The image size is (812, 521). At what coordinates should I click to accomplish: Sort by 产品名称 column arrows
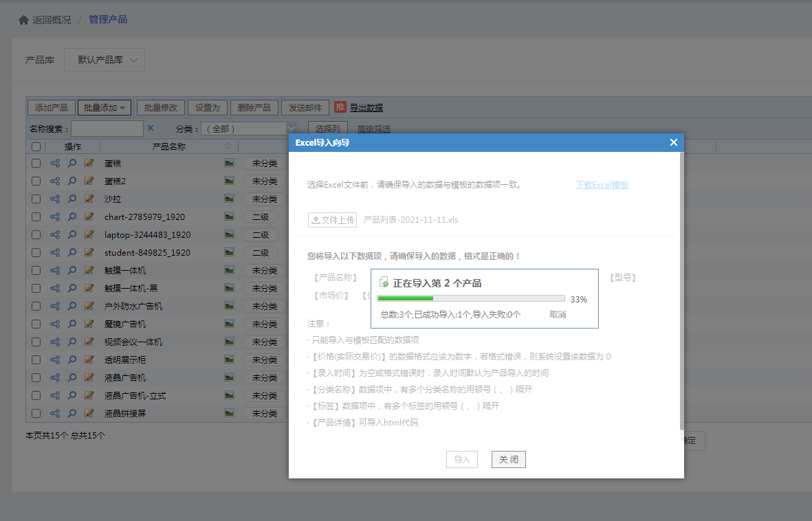coord(228,146)
